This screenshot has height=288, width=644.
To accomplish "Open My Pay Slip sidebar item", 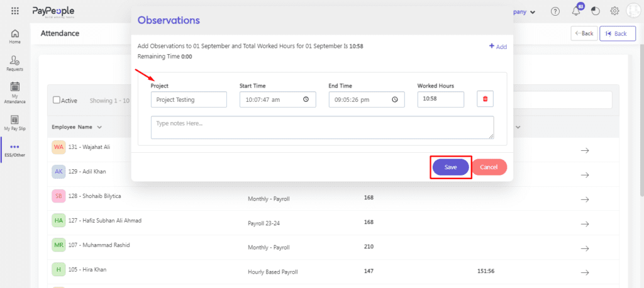I will coord(15,123).
